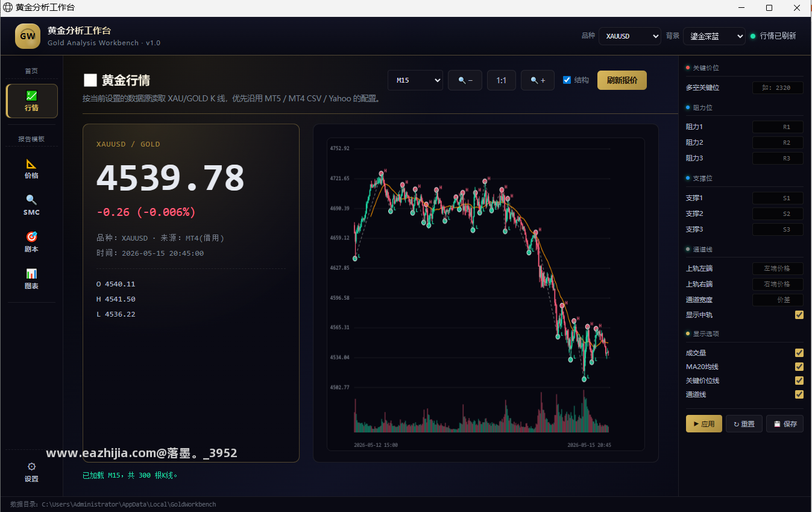Toggle the 结构 structure checkbox
Image resolution: width=812 pixels, height=512 pixels.
click(x=567, y=80)
